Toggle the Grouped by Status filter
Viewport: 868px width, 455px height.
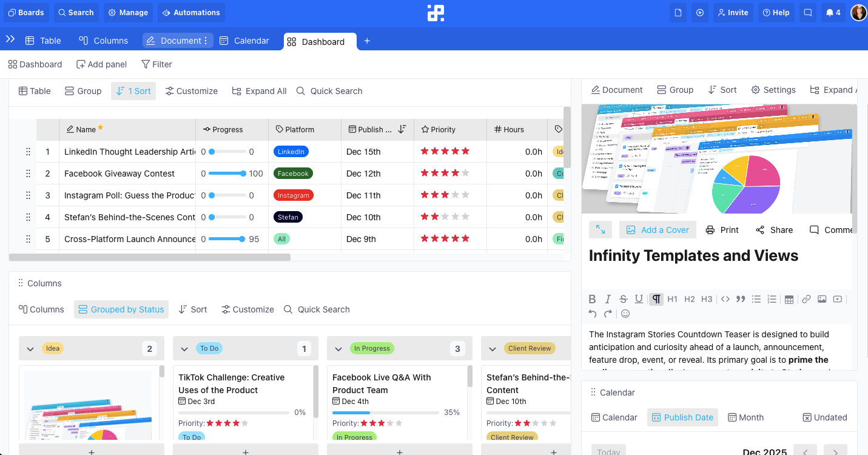click(121, 309)
